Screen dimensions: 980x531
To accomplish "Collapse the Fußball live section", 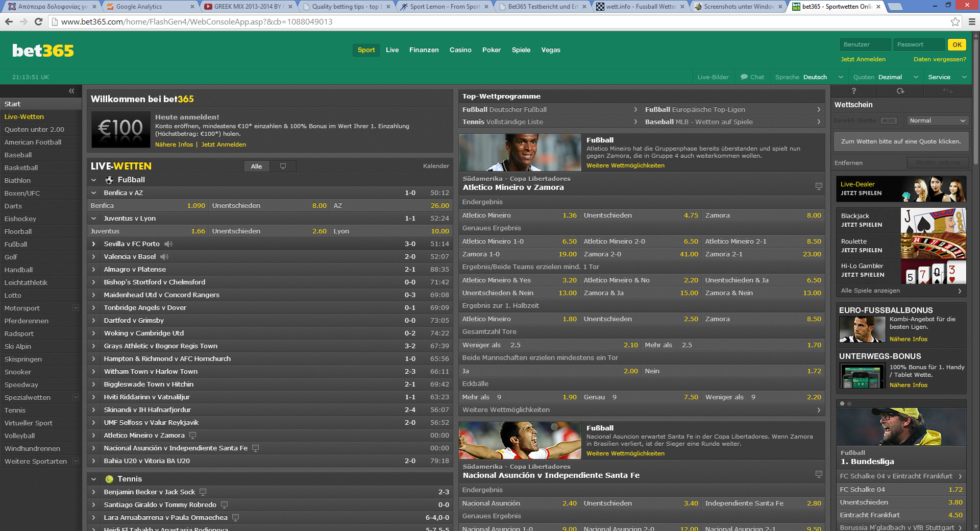I will (94, 180).
